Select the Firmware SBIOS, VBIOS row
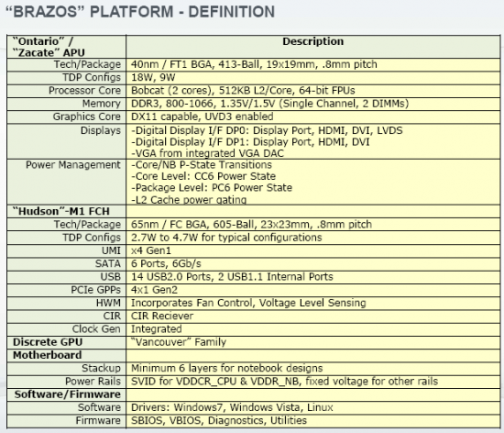Screen dimensions: 504x433 254,421
